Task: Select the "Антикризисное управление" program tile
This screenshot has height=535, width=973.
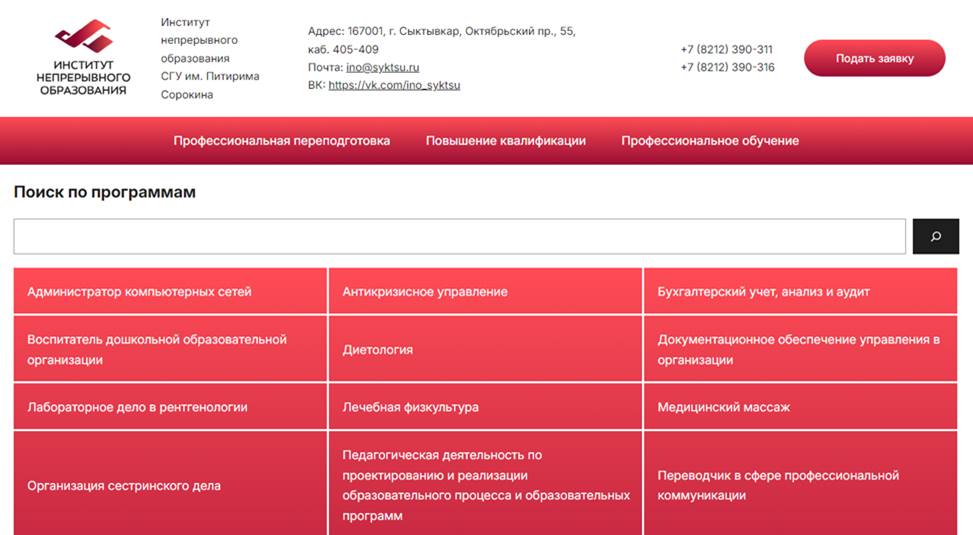Action: (485, 292)
